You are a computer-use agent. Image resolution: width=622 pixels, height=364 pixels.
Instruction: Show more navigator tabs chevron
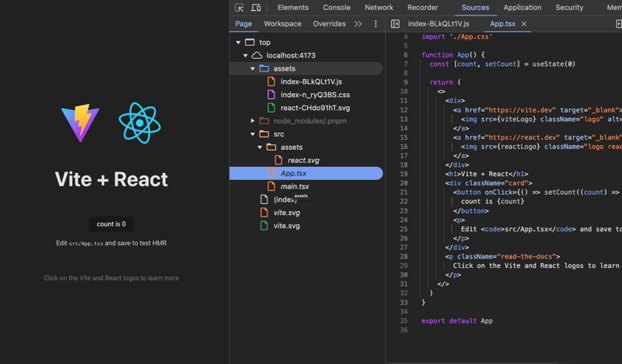tap(358, 24)
